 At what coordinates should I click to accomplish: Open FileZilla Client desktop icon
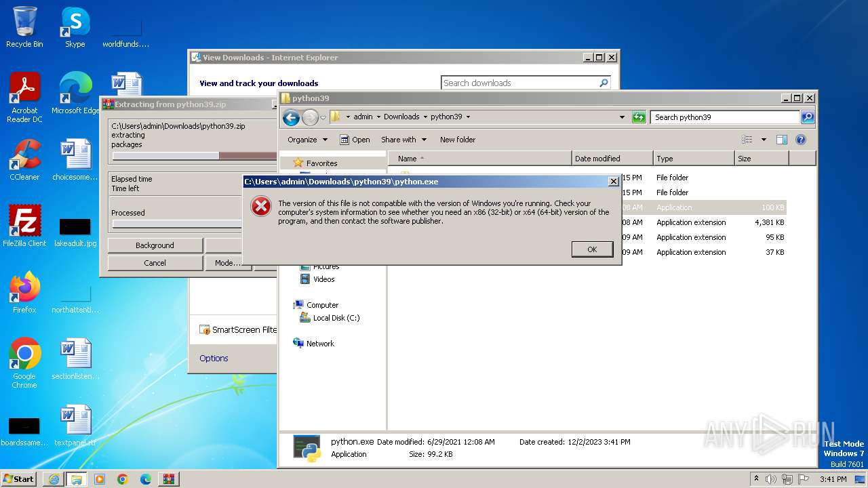click(24, 226)
